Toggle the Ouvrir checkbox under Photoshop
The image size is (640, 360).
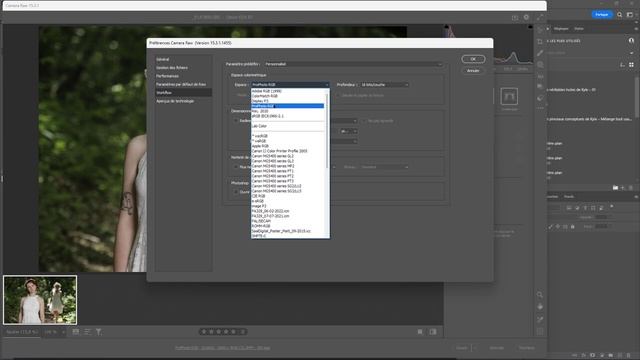[x=236, y=192]
